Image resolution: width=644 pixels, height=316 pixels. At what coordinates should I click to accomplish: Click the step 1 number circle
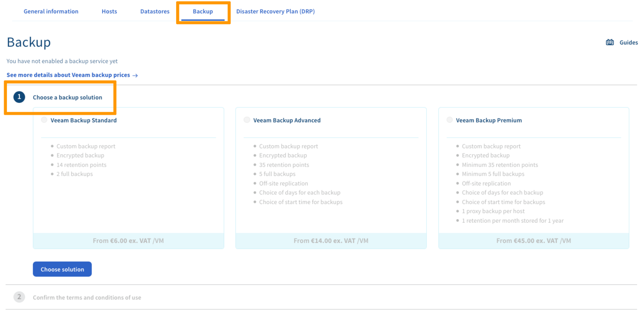19,97
